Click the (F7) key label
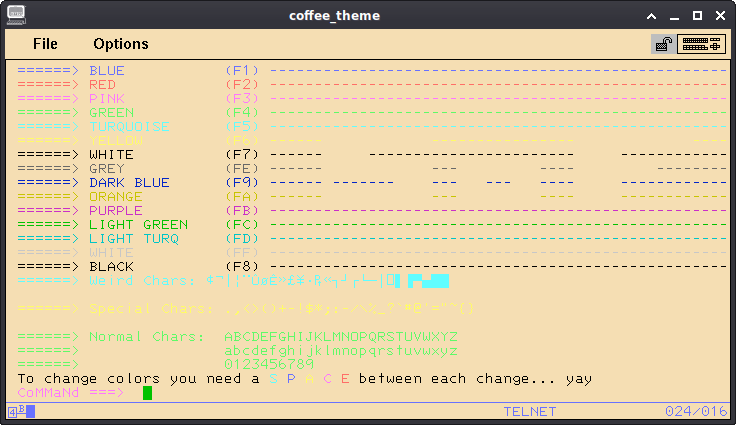Screen dimensions: 736x425 (242, 155)
